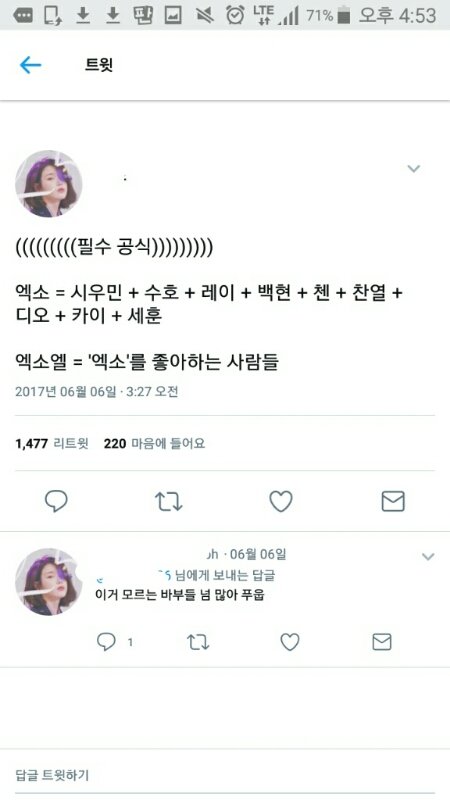Like the main tweet with heart icon
This screenshot has height=800, width=450.
pos(281,501)
